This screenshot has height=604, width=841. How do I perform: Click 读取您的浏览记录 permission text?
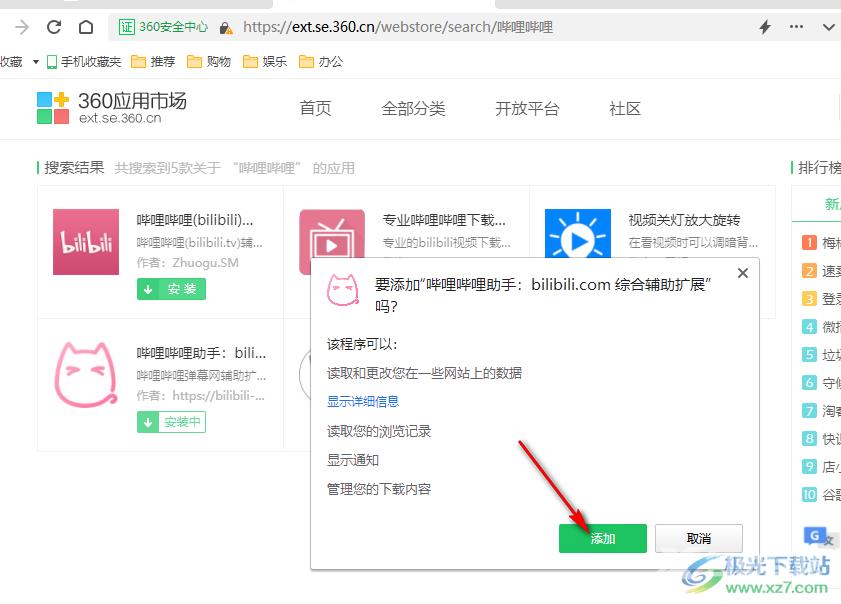click(x=379, y=431)
